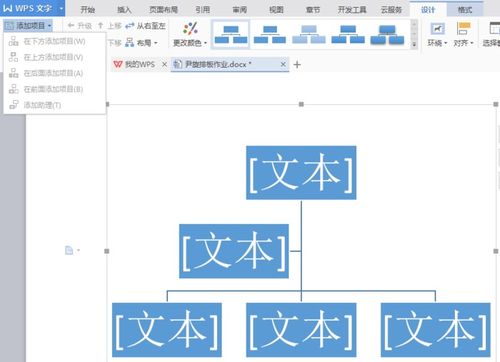This screenshot has width=500, height=362.
Task: Switch to the 格式 ribbon tab
Action: pos(465,10)
